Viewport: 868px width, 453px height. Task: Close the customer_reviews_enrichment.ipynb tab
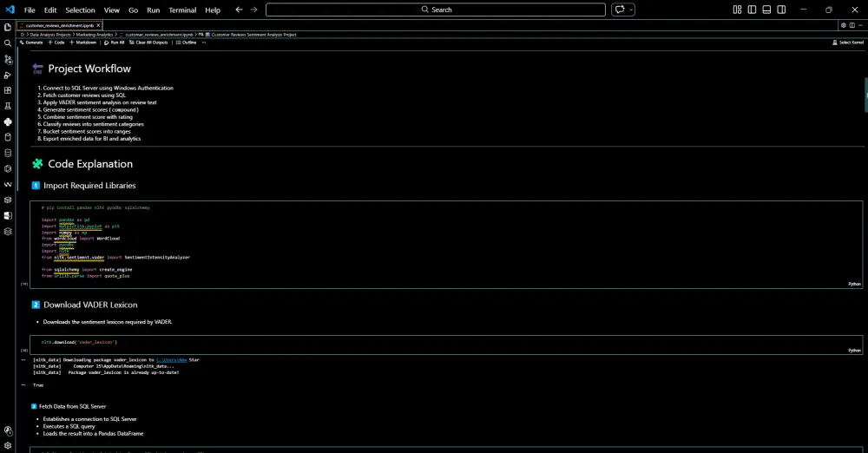[x=99, y=25]
